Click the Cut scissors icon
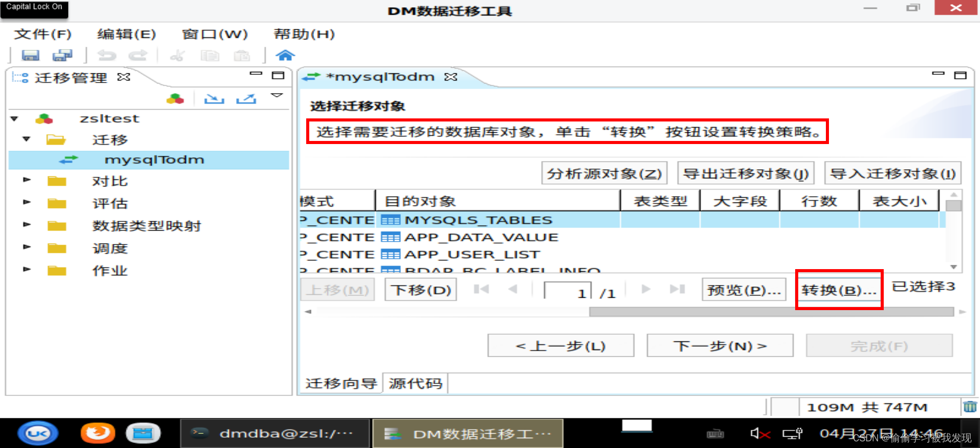The image size is (980, 448). click(x=177, y=55)
